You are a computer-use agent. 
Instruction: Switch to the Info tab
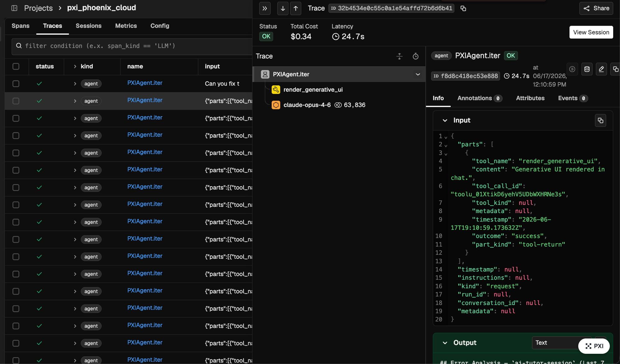point(438,98)
